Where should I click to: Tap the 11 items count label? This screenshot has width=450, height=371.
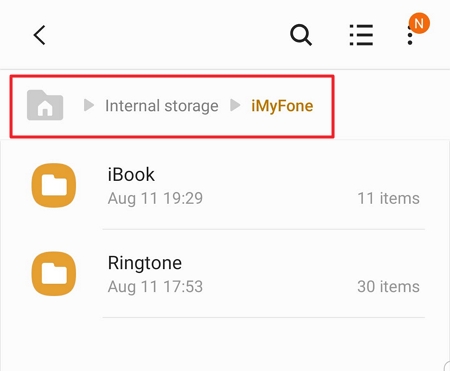point(388,198)
